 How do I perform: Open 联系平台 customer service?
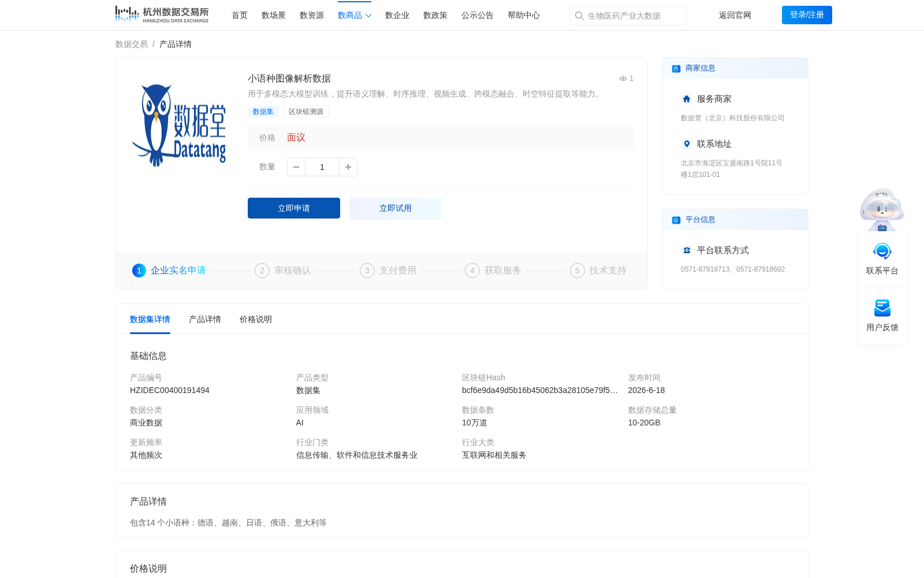pyautogui.click(x=882, y=259)
